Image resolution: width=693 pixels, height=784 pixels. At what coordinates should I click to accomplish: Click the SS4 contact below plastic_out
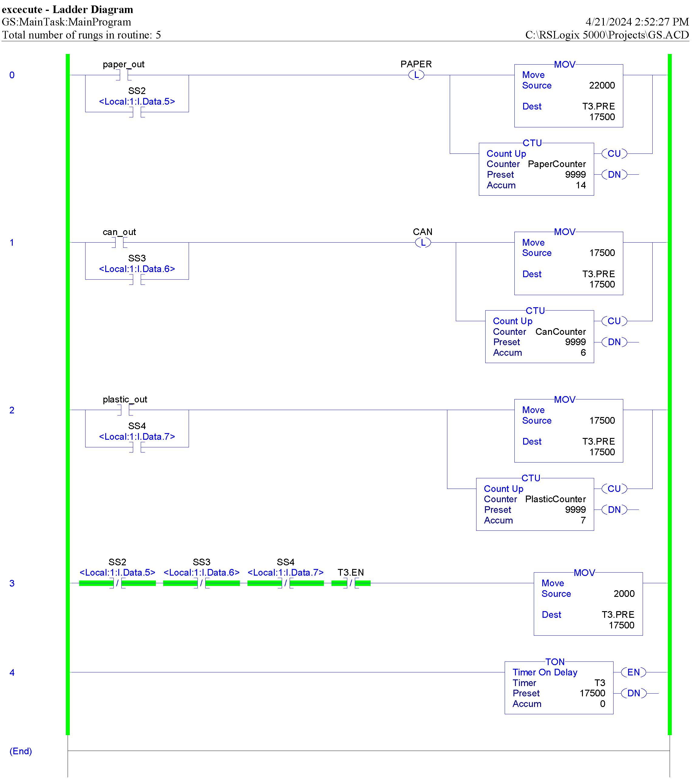click(137, 447)
